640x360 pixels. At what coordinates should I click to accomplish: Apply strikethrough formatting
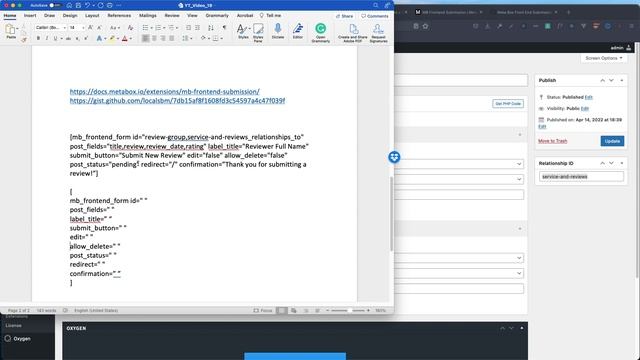click(69, 38)
